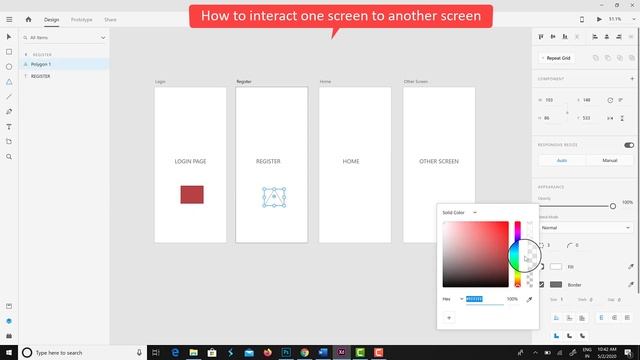Select the Polygon tool
Image resolution: width=640 pixels, height=360 pixels.
coord(9,82)
